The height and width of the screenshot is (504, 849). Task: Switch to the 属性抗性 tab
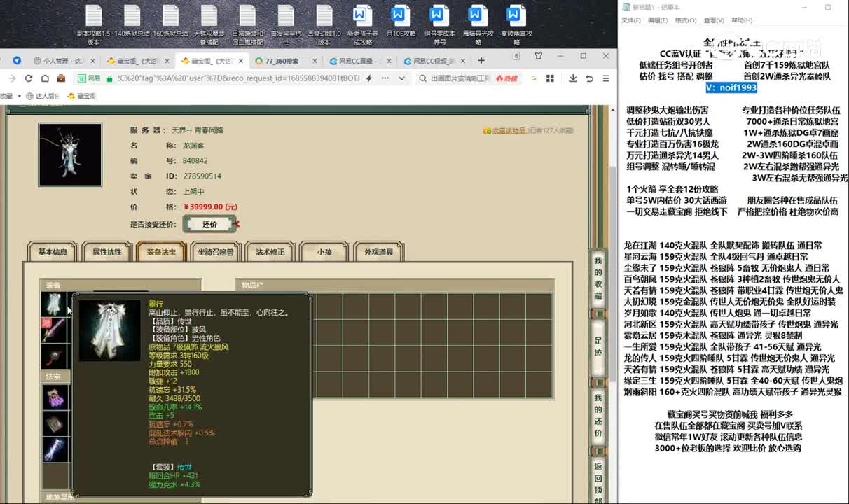pos(107,252)
